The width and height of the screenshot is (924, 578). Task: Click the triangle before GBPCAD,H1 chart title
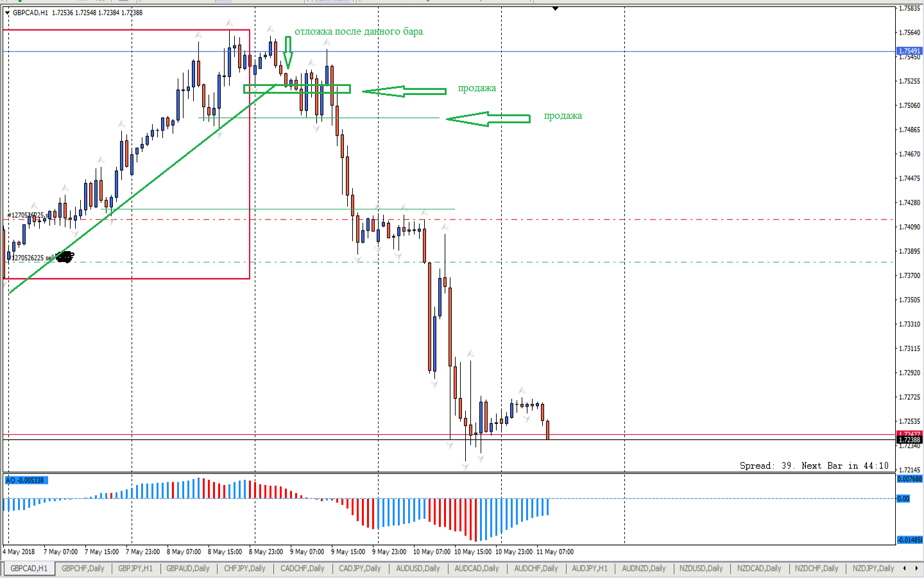pyautogui.click(x=7, y=13)
